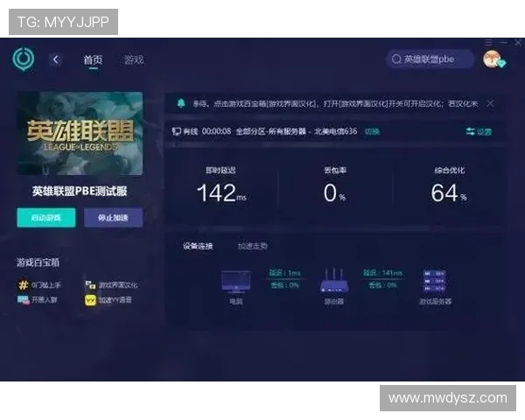
Task: Click the 停止加速 button
Action: [114, 218]
